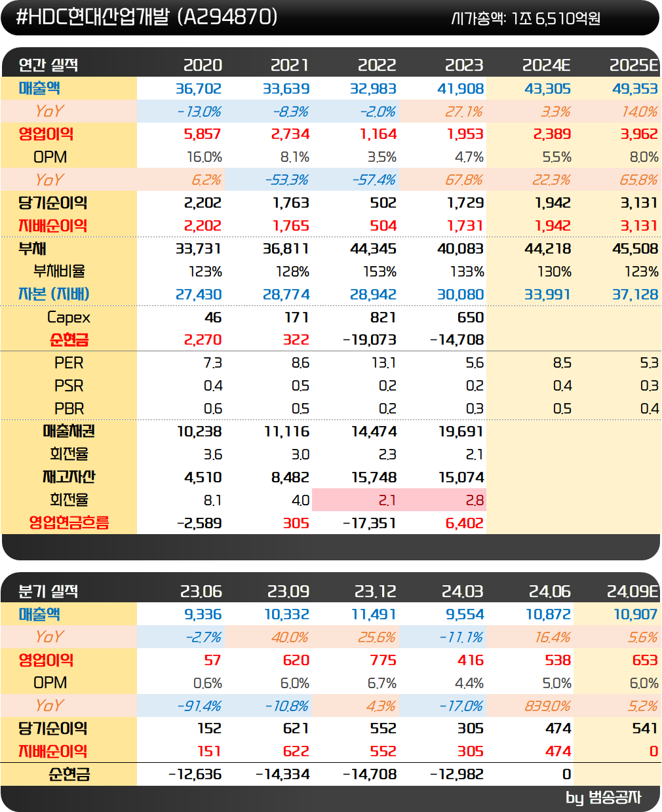Select the 2022 Capex value 821
The image size is (662, 812).
point(383,317)
